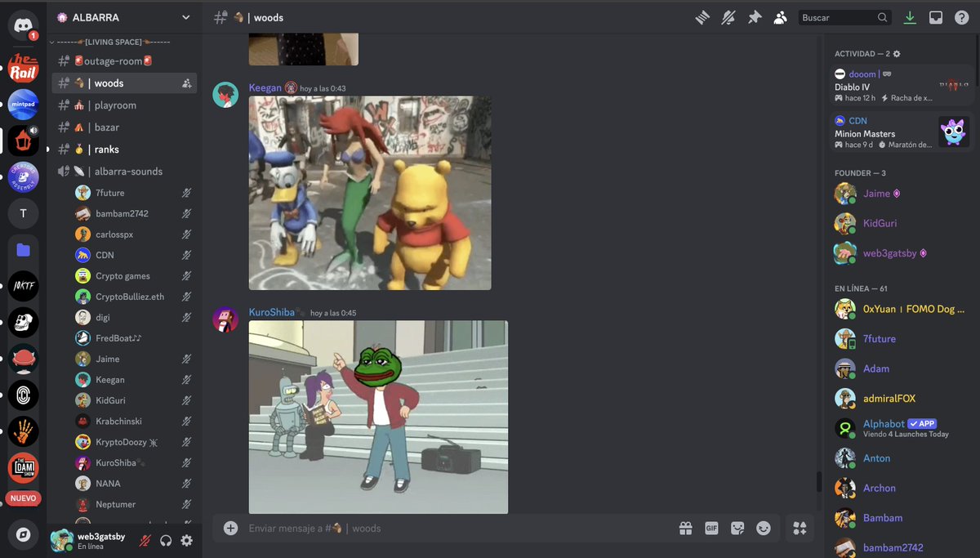This screenshot has width=980, height=558.
Task: Open the inbox icon
Action: point(936,17)
